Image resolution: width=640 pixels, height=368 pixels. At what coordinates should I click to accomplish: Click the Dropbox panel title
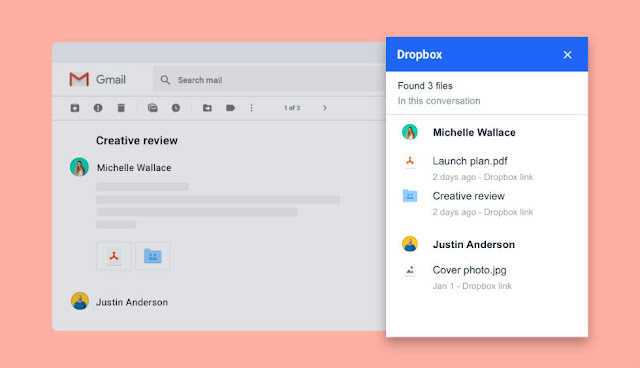tap(420, 55)
